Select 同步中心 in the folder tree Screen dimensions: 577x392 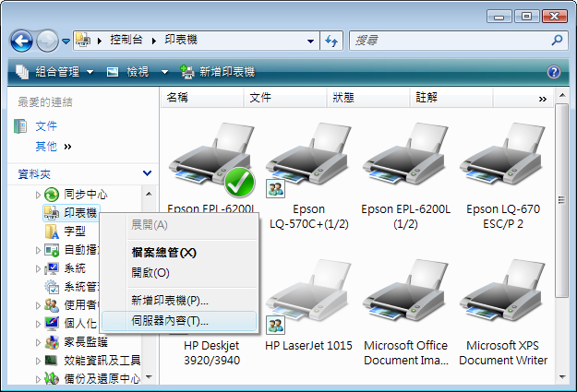click(x=86, y=195)
